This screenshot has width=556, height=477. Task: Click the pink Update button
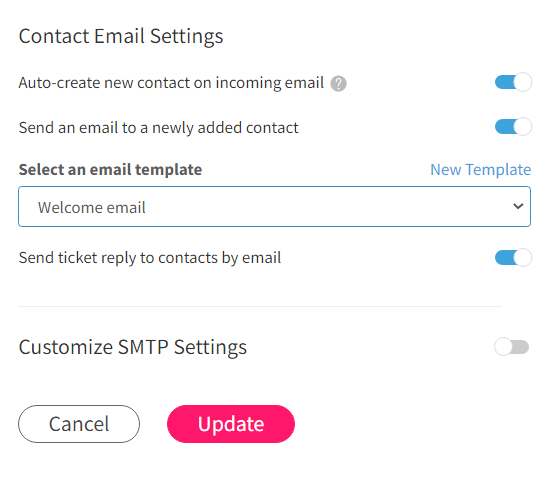[231, 424]
